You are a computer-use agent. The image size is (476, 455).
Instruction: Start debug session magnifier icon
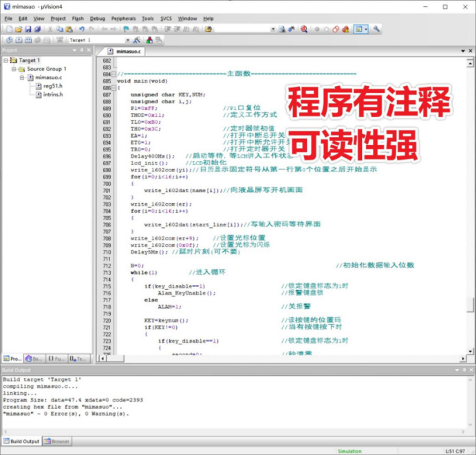(x=304, y=29)
